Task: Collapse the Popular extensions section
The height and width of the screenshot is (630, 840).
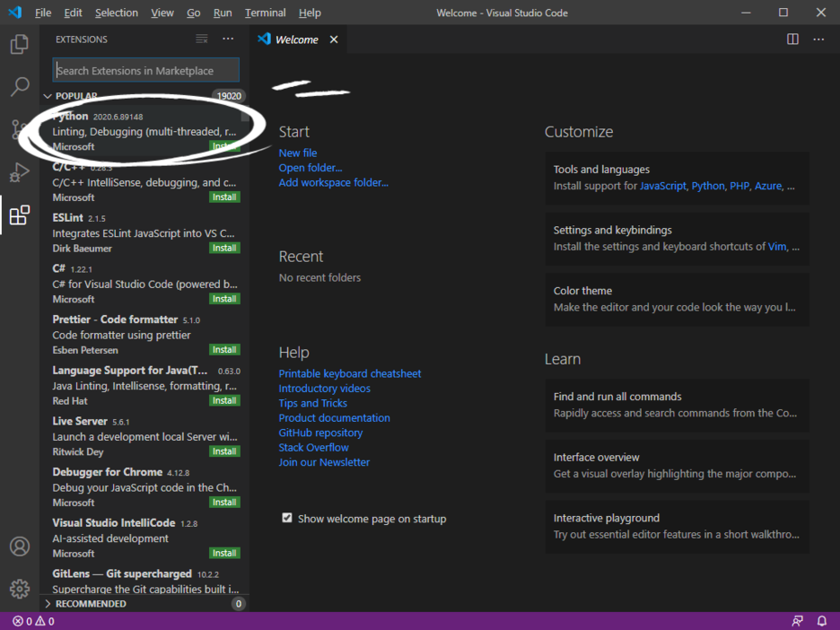Action: pyautogui.click(x=48, y=96)
